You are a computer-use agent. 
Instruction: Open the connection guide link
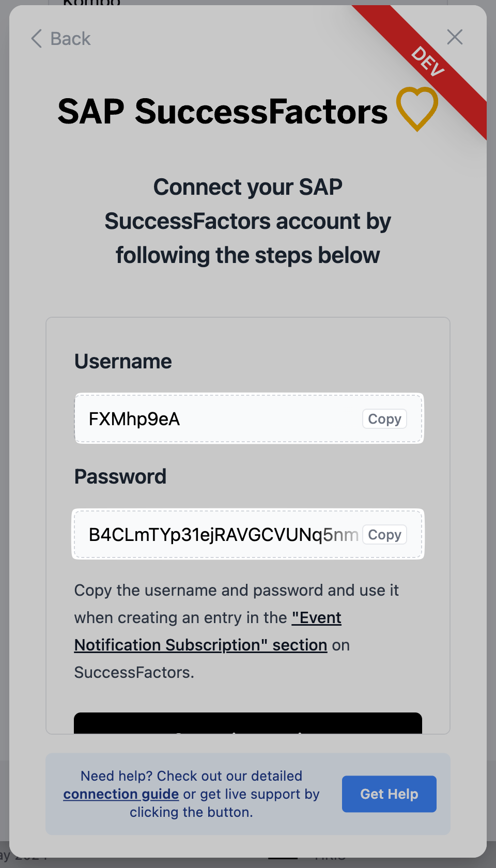121,794
